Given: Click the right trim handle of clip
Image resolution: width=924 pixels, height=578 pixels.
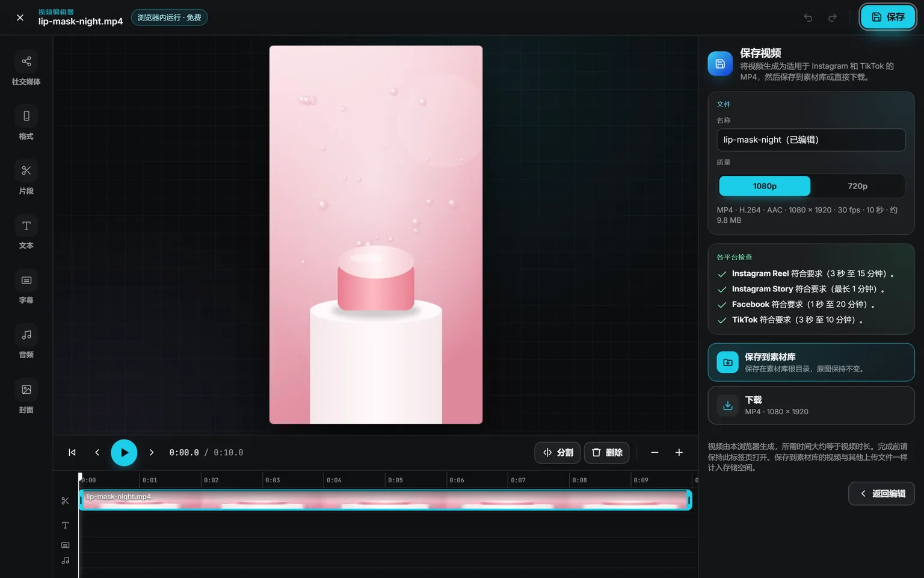Looking at the screenshot, I should [x=689, y=500].
